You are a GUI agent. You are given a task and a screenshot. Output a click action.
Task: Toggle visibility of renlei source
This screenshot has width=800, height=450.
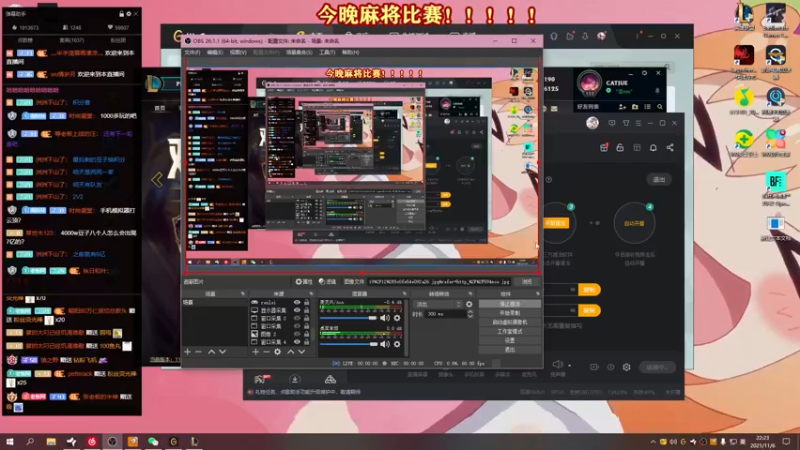(x=297, y=303)
